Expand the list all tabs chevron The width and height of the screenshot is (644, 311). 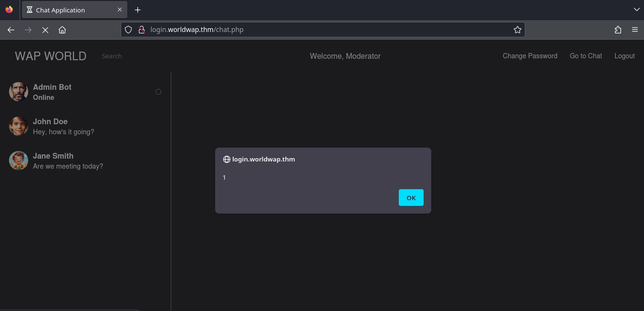pyautogui.click(x=636, y=10)
